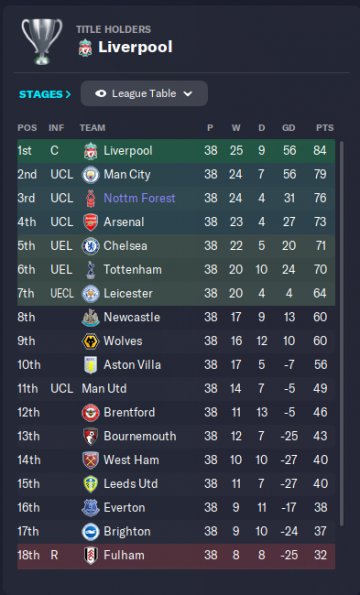Image resolution: width=360 pixels, height=595 pixels.
Task: Click the Nottm Forest club badge
Action: [90, 198]
